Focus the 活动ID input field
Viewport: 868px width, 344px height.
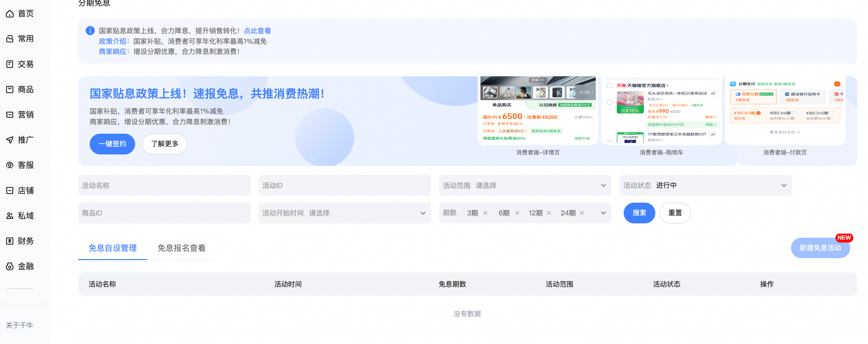345,185
